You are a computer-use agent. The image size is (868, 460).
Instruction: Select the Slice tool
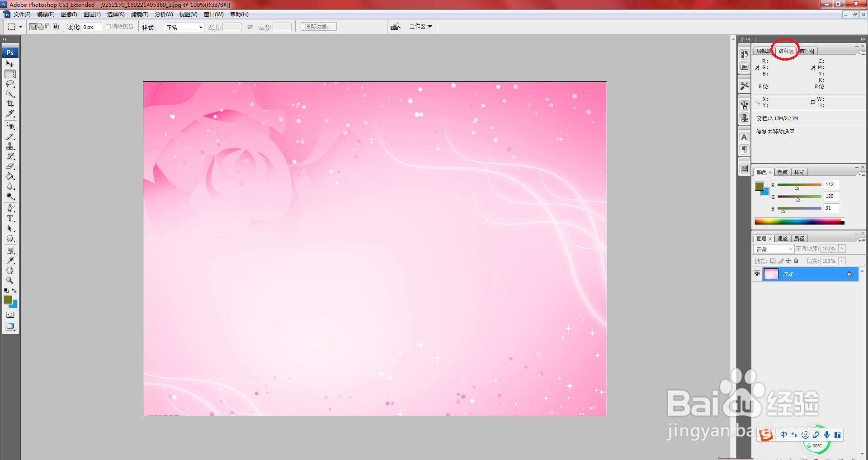coord(10,113)
